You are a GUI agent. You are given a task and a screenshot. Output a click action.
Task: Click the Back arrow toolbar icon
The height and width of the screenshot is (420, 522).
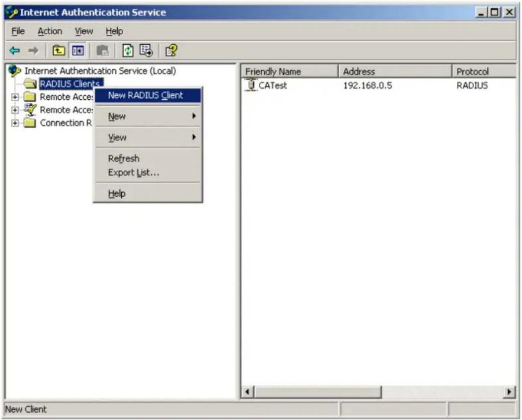click(14, 51)
